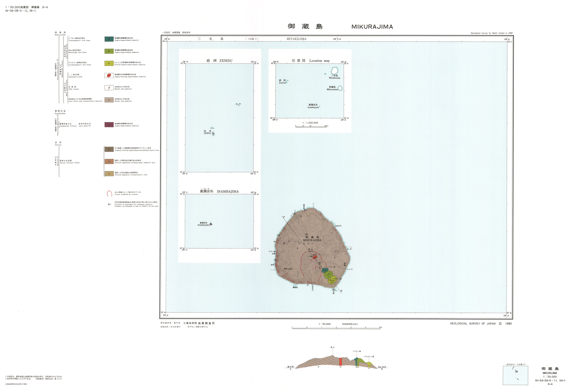Click the Z3 dacite lava legend swatch
This screenshot has width=571, height=392.
click(x=109, y=149)
